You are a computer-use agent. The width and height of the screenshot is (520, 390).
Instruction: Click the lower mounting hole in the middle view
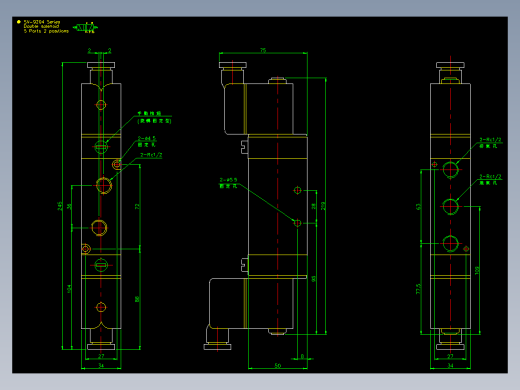tap(297, 223)
